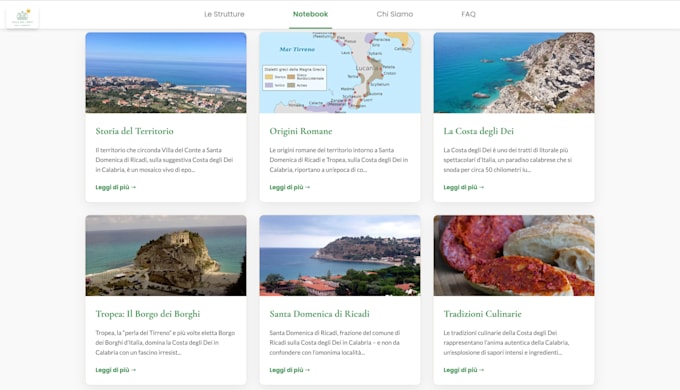Click the Santa Domenica bay photo
This screenshot has height=390, width=680.
(340, 256)
